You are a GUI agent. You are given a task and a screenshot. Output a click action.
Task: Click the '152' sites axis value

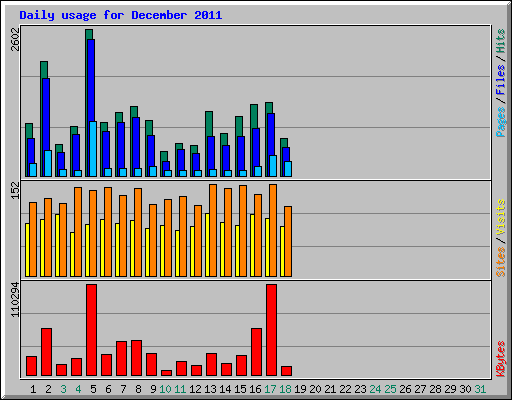click(x=15, y=190)
